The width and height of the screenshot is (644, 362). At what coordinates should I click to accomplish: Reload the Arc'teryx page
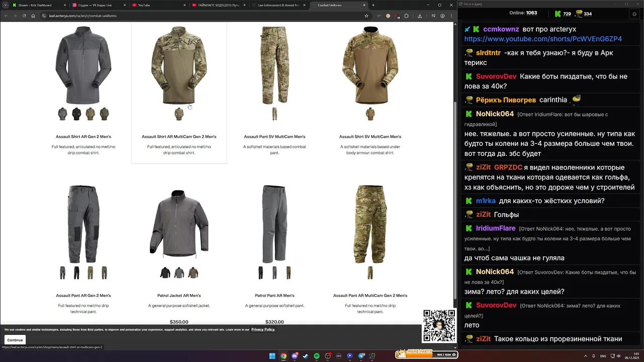(x=24, y=16)
